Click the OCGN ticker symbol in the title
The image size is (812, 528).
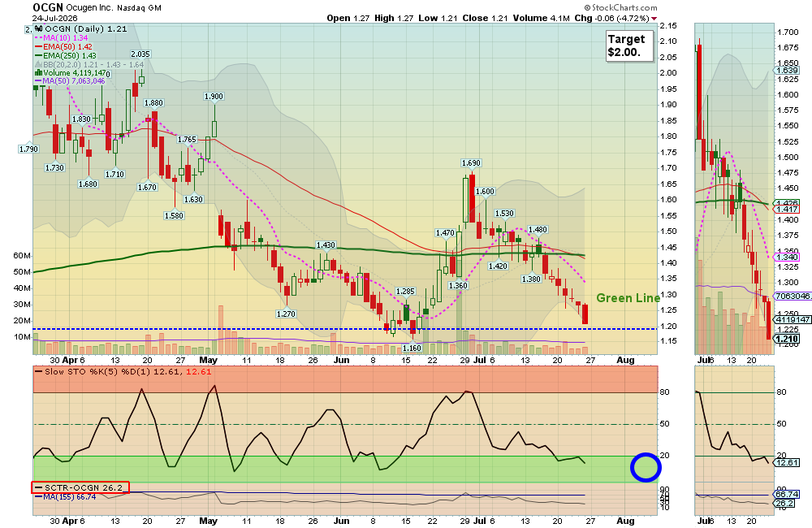(48, 7)
